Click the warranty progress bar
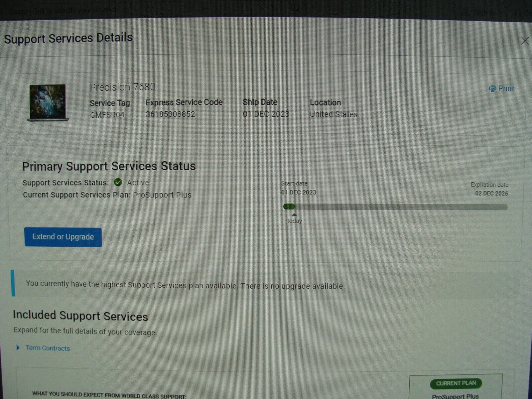Viewport: 532px width, 399px height. tap(395, 207)
